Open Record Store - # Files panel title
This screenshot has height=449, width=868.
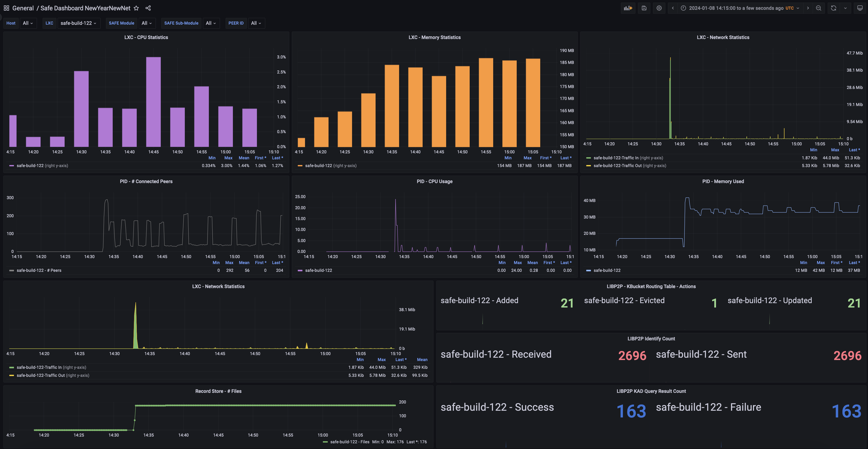coord(218,391)
